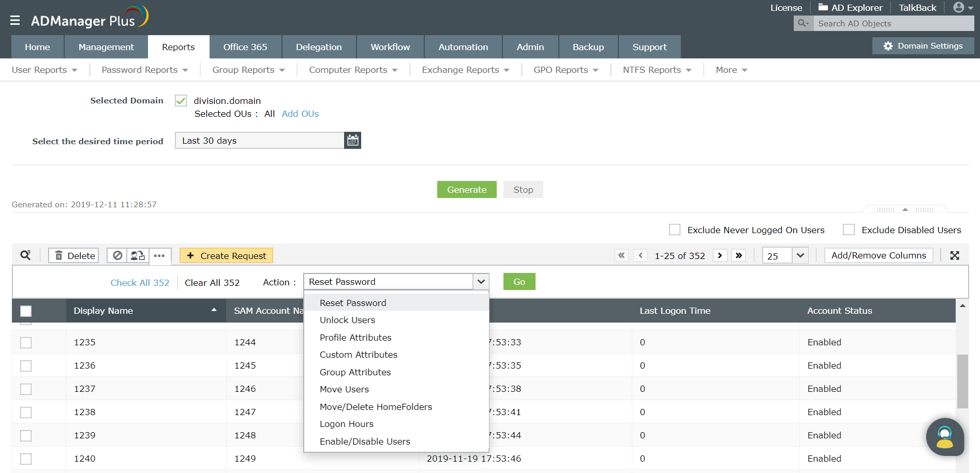
Task: Switch to the Office 365 tab
Action: [x=245, y=47]
